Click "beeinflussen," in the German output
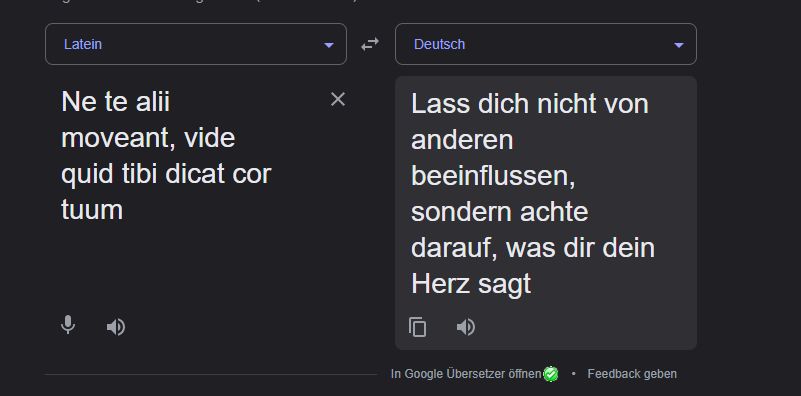Image resolution: width=801 pixels, height=396 pixels. point(493,176)
